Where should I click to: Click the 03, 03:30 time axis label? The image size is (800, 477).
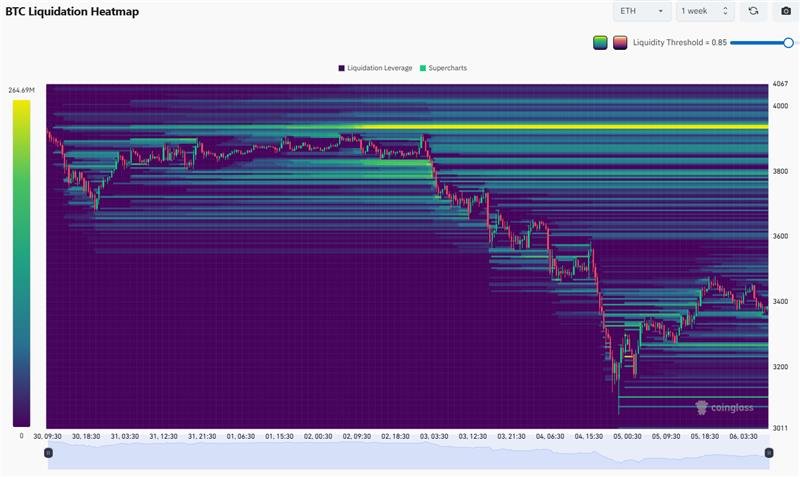point(434,437)
